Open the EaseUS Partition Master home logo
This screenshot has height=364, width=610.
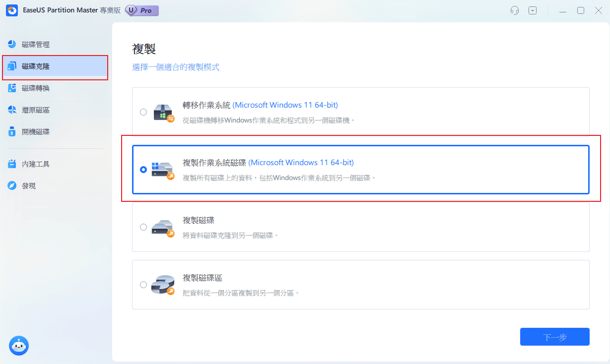point(12,10)
